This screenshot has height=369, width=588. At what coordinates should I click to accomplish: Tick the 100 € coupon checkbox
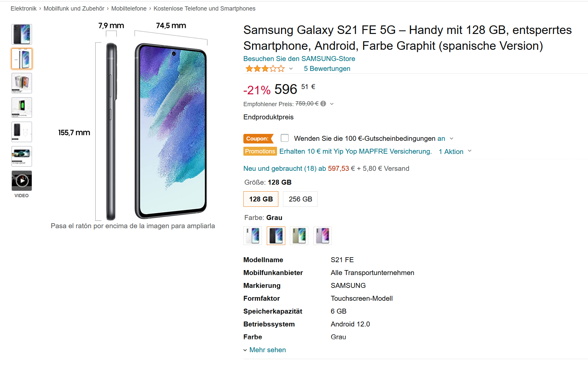(x=285, y=138)
